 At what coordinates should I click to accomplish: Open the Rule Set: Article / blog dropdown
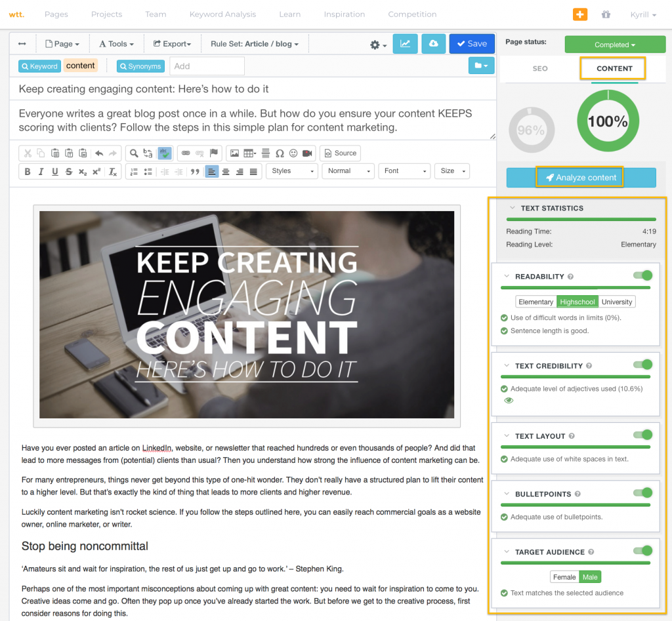(255, 44)
